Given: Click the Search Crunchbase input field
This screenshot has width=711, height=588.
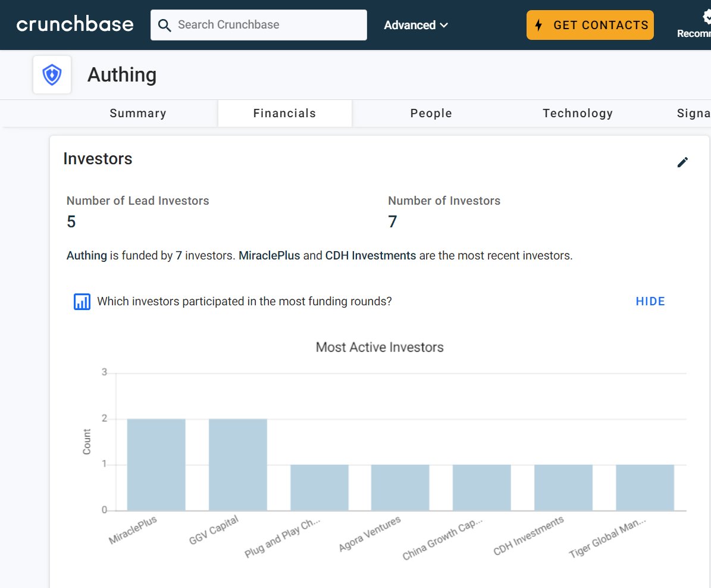Looking at the screenshot, I should tap(258, 25).
